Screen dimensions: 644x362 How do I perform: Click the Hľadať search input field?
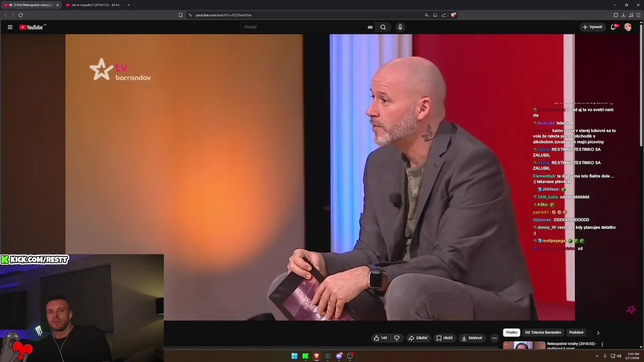click(x=304, y=27)
